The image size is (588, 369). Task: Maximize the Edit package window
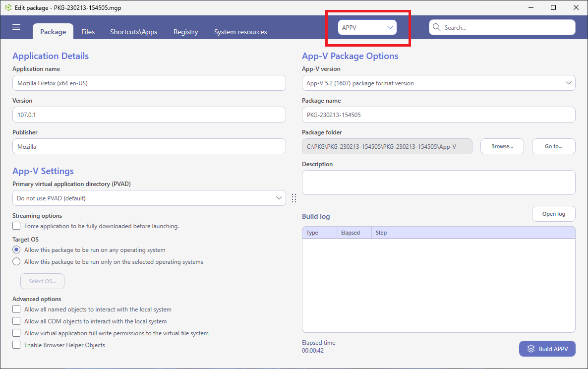553,7
